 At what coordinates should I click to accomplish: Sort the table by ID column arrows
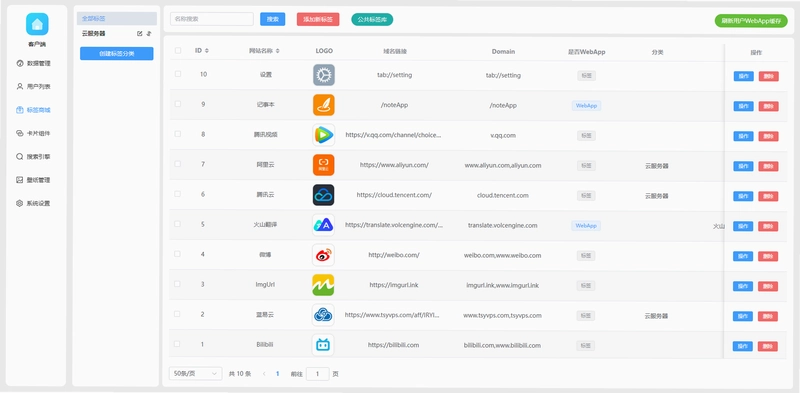click(x=207, y=51)
